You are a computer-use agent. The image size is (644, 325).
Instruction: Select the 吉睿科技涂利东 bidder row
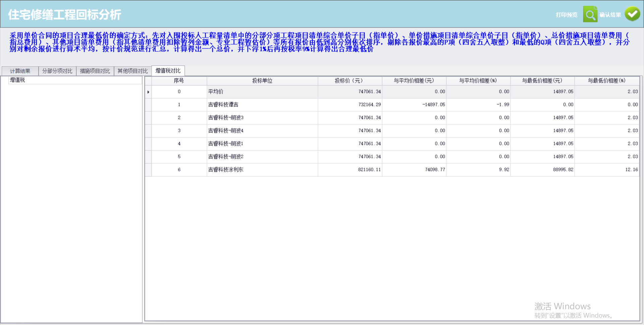pos(226,170)
